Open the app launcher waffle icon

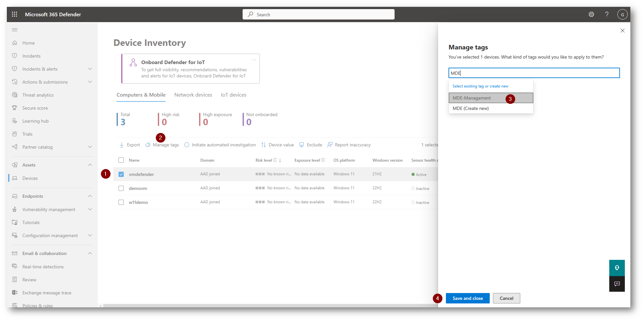coord(14,14)
